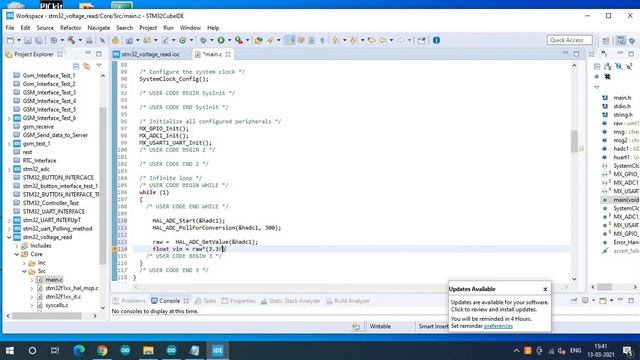Click main.h in the Outline panel

click(622, 98)
